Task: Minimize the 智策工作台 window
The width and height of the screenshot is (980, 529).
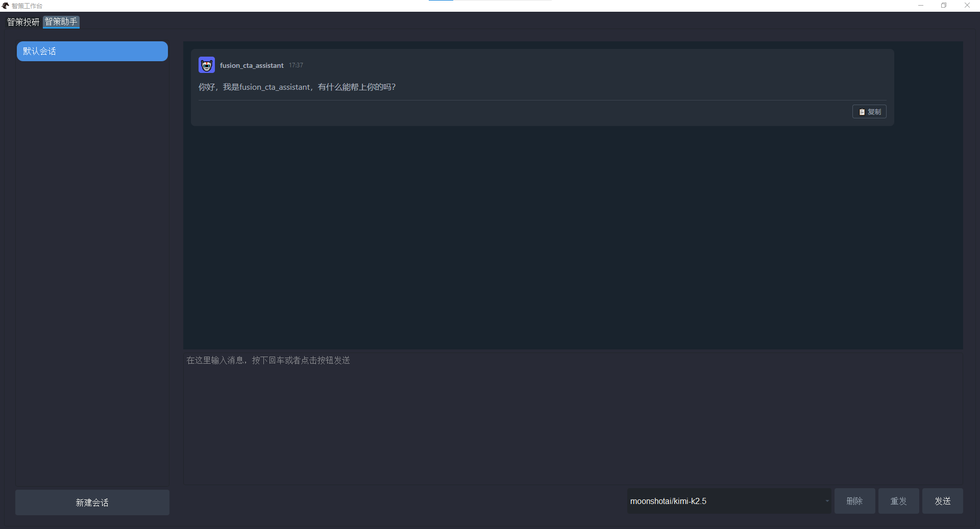Action: pyautogui.click(x=921, y=6)
